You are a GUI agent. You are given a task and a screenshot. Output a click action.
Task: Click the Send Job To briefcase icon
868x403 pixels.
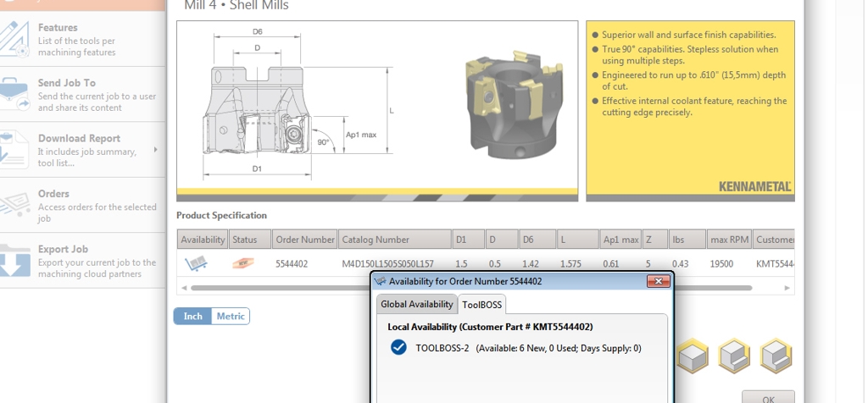(14, 94)
